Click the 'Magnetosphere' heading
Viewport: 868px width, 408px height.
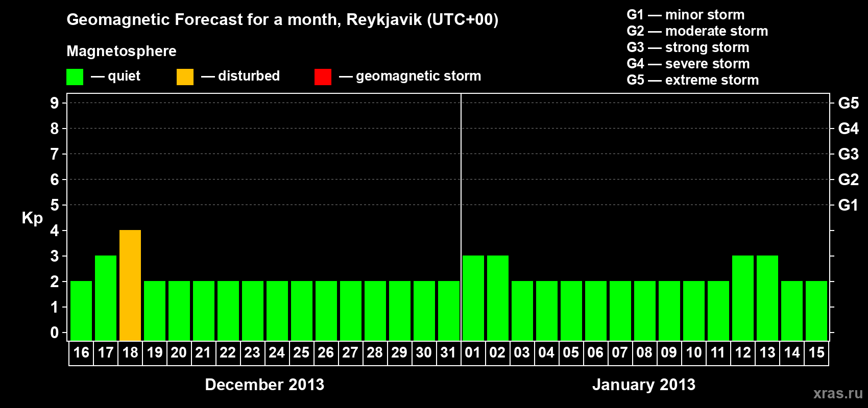point(122,51)
